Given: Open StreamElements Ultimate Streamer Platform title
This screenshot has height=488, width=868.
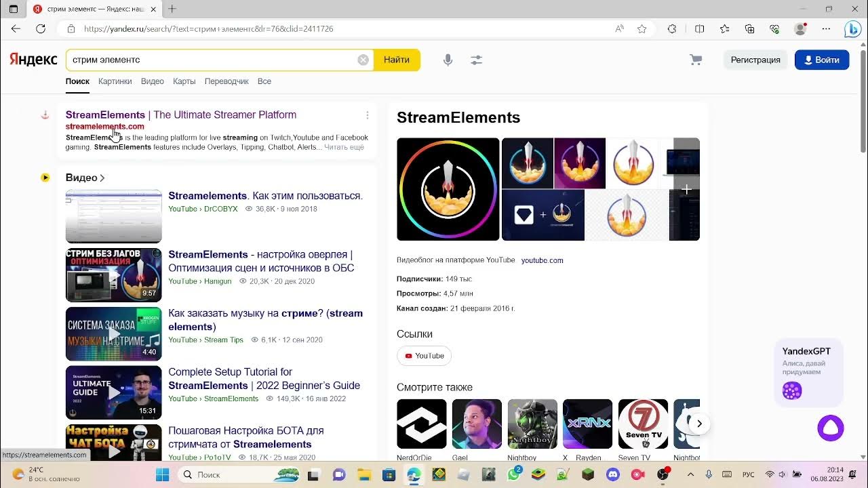Looking at the screenshot, I should pyautogui.click(x=181, y=115).
